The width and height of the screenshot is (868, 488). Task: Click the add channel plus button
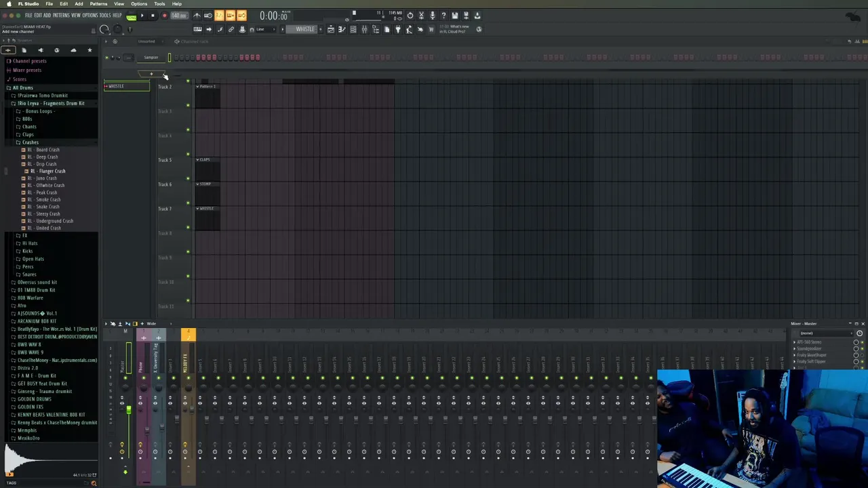point(151,73)
